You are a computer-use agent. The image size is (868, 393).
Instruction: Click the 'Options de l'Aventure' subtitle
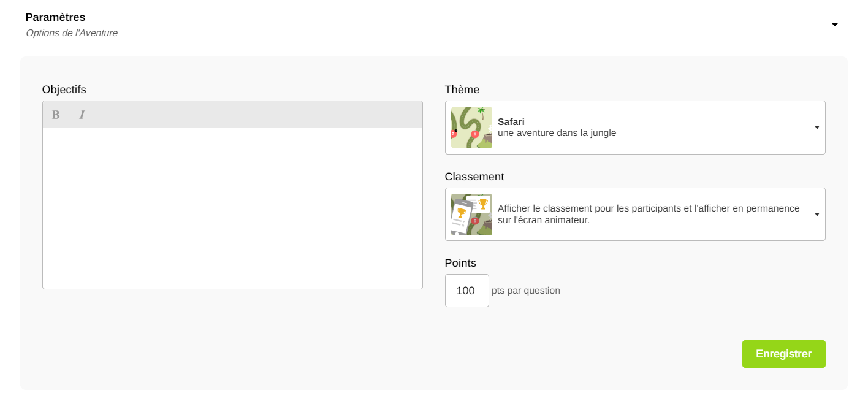click(x=72, y=33)
